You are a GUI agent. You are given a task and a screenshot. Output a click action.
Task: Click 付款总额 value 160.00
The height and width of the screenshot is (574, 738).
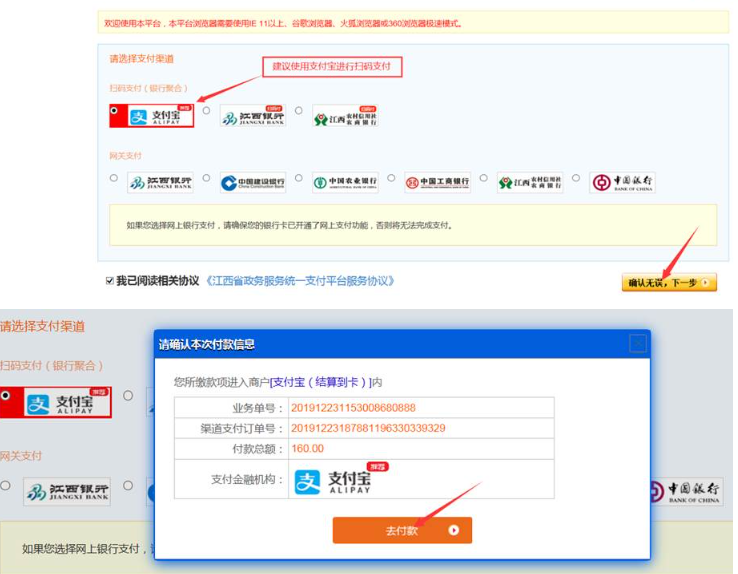307,448
